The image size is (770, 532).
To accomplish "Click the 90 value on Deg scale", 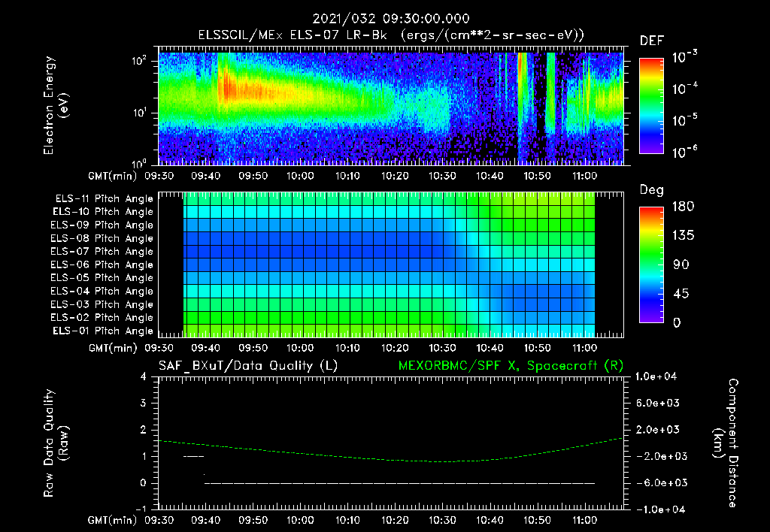I will 681,265.
